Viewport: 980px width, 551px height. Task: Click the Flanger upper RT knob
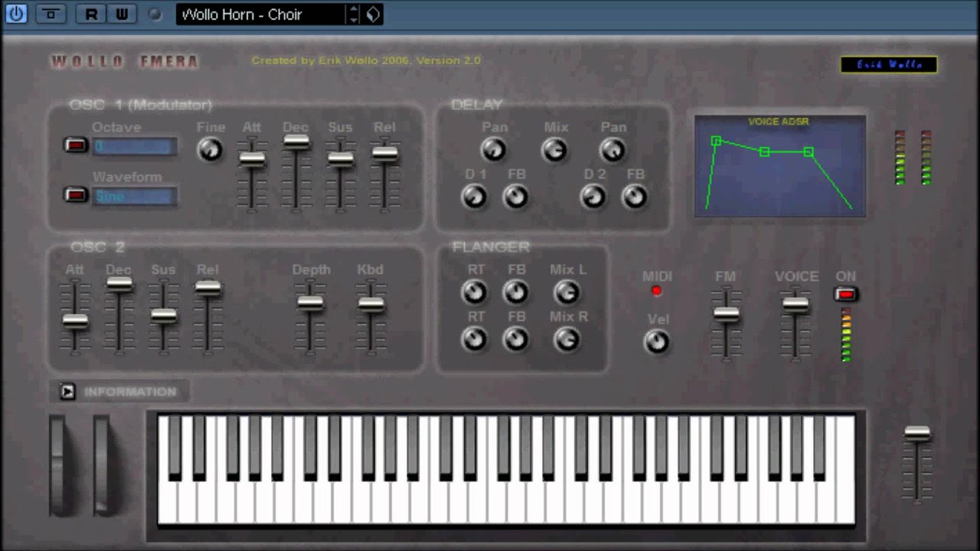(x=475, y=292)
